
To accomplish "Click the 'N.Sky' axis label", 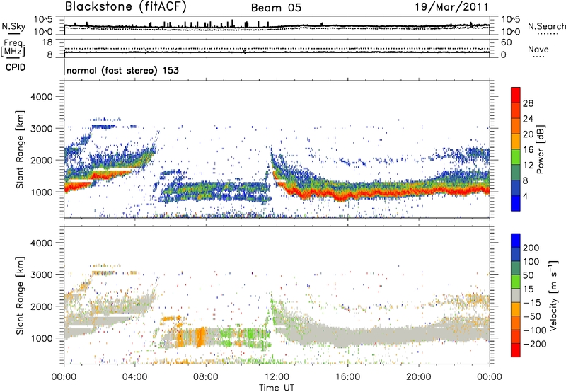I will pos(13,26).
